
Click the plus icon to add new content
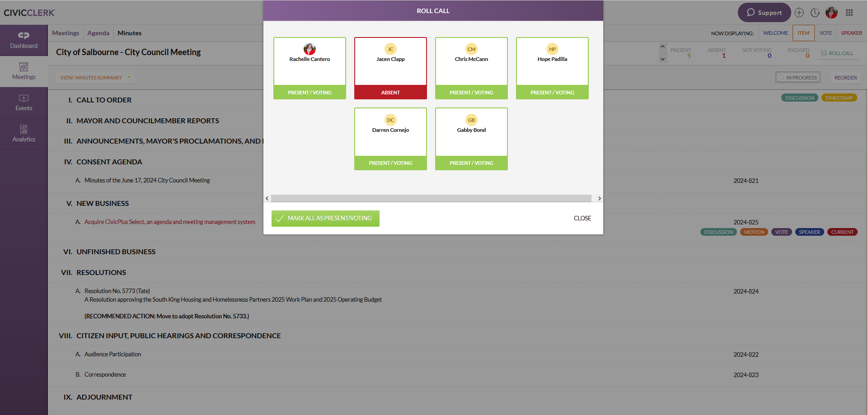coord(799,13)
